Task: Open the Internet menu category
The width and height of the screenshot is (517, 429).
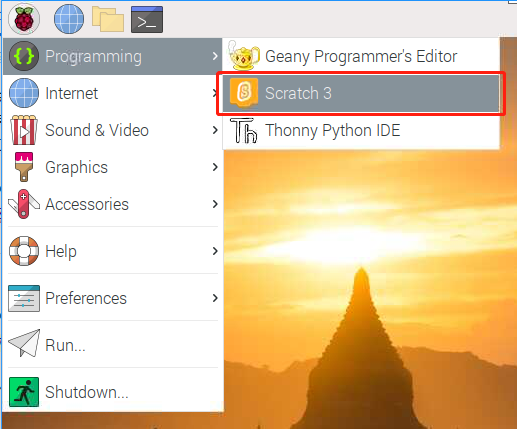Action: coord(113,93)
